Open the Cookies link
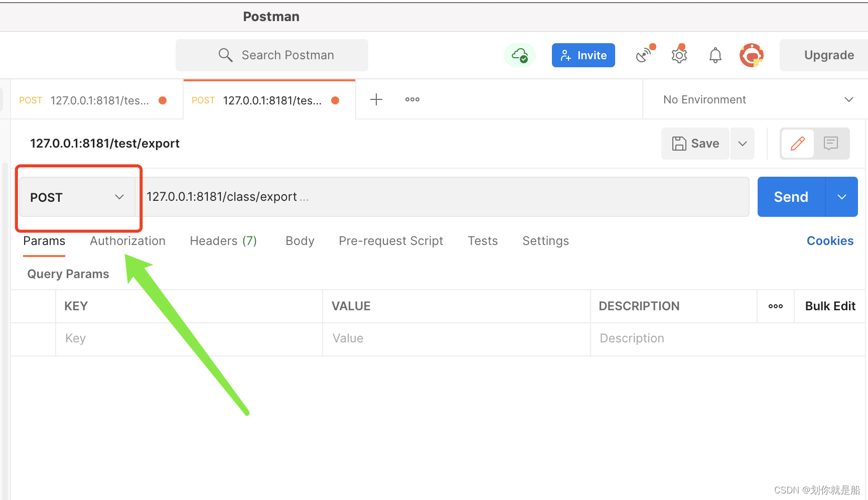The width and height of the screenshot is (868, 500). coord(830,241)
